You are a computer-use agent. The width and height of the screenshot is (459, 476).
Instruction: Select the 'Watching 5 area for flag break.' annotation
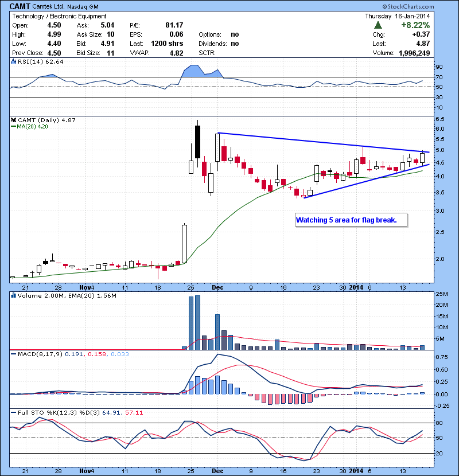[351, 220]
